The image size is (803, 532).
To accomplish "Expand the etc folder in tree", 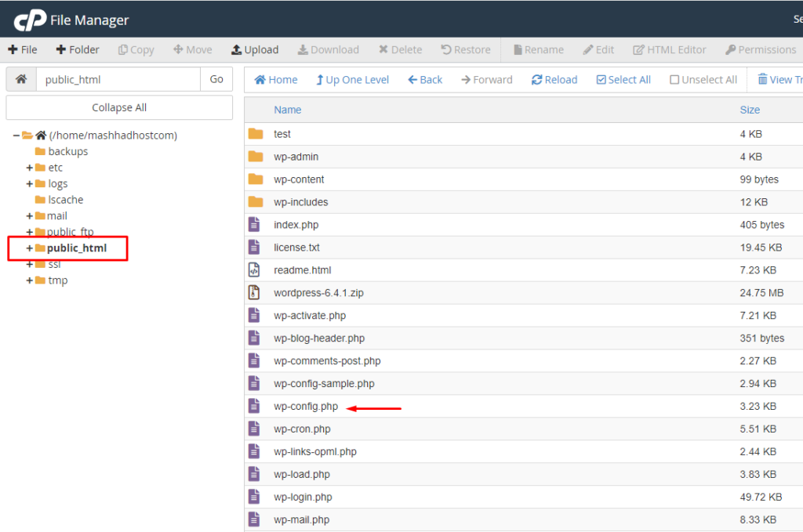I will click(x=30, y=168).
